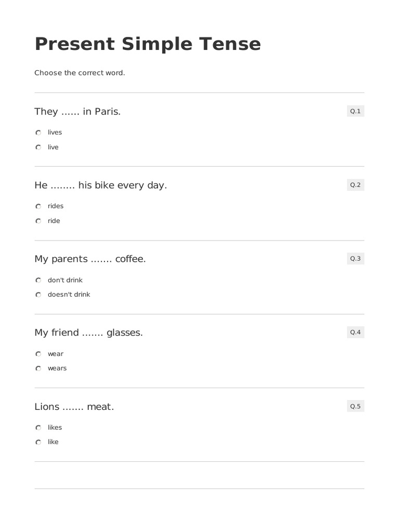Click the Q.4 question badge
This screenshot has width=399, height=532.
355,332
